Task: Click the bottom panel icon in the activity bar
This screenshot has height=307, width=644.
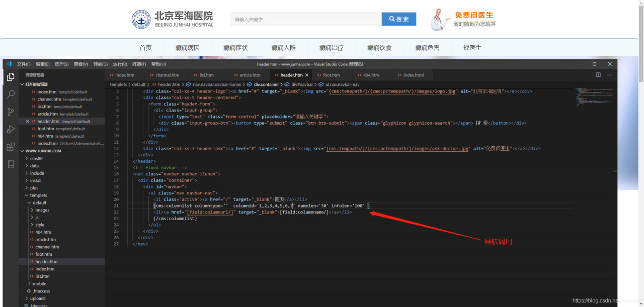Action: click(11, 164)
